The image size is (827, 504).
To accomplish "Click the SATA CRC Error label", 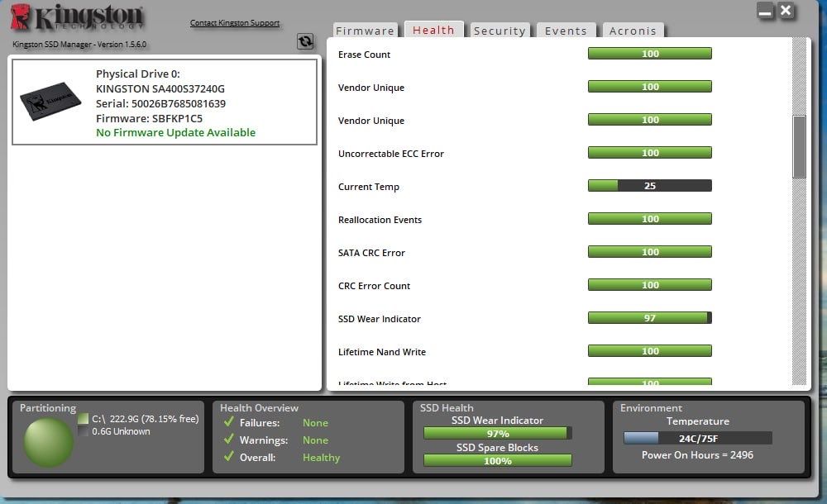I will click(371, 253).
